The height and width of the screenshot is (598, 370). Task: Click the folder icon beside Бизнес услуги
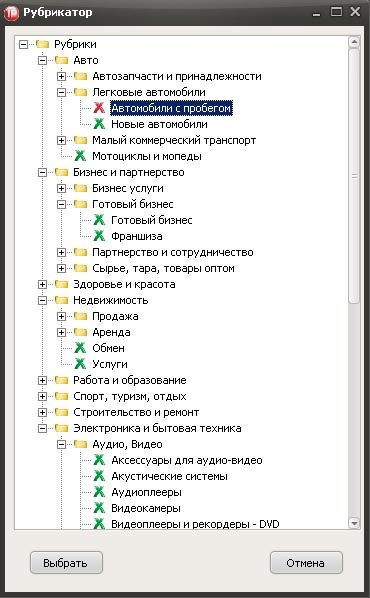pos(80,188)
